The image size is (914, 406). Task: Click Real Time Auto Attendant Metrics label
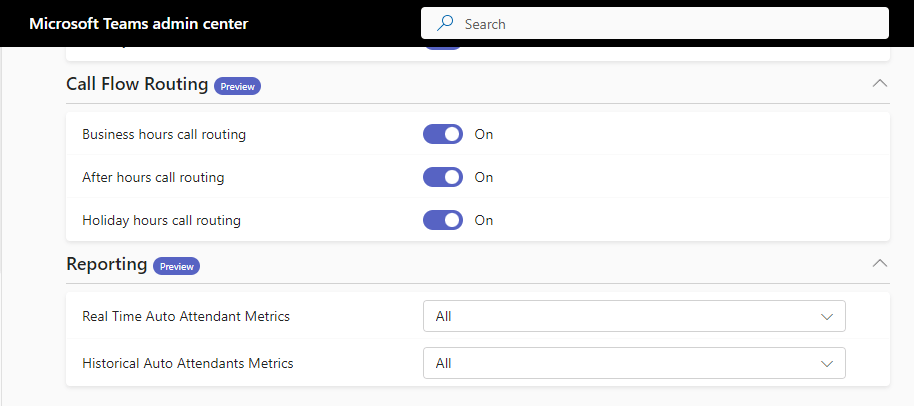pyautogui.click(x=186, y=316)
